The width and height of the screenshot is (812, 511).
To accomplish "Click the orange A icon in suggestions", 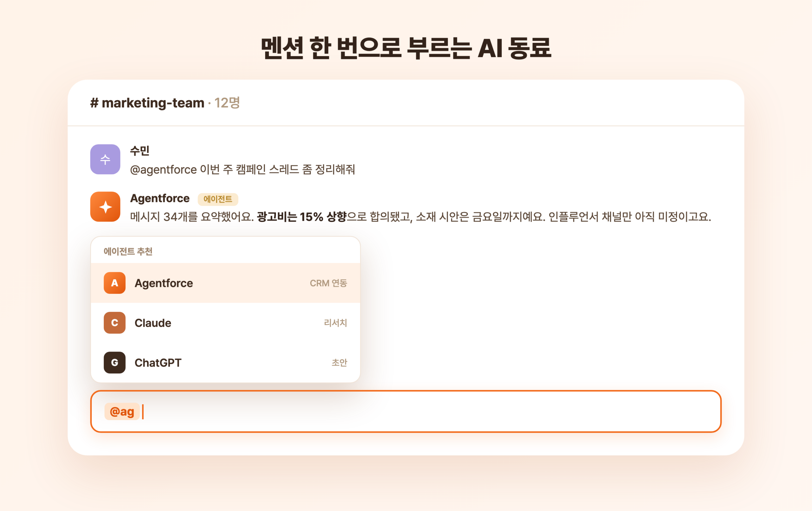I will tap(115, 283).
